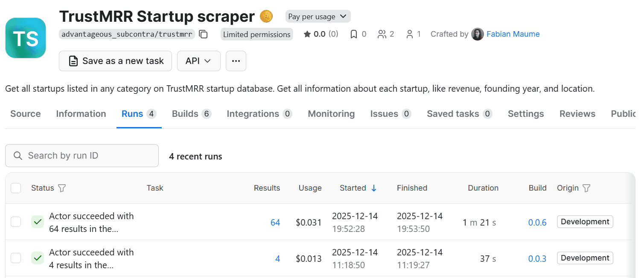Open the run 'Actor succeeded with 4 results'
Screen dimensions: 644x278
[91, 259]
